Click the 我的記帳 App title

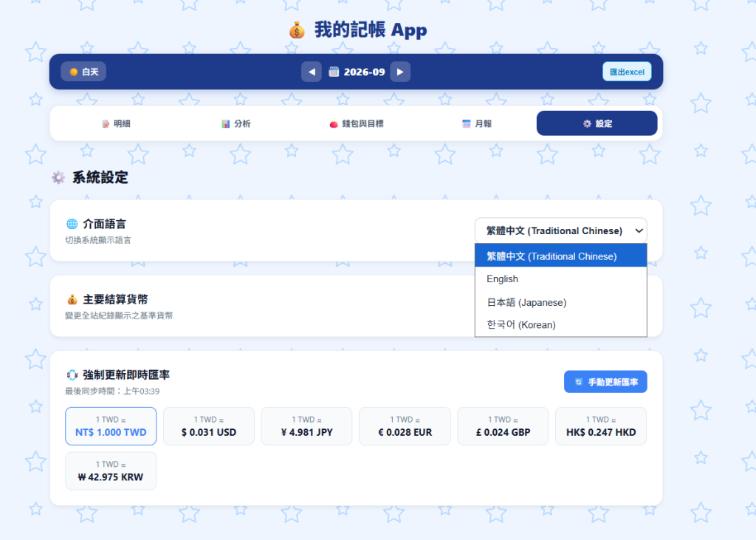(371, 30)
